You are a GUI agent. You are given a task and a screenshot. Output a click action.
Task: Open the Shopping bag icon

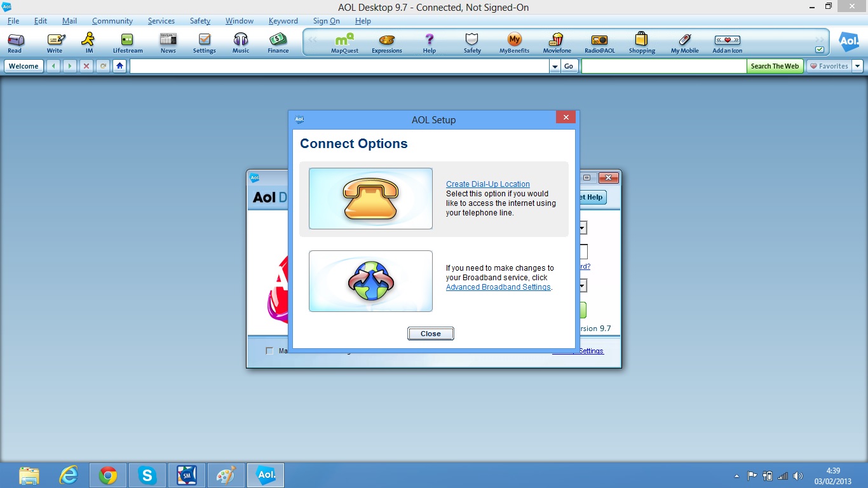point(642,43)
